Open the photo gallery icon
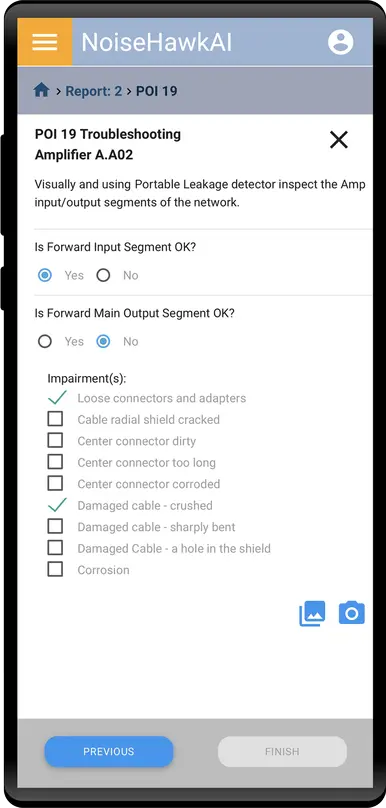Viewport: 386px width, 808px height. [312, 613]
